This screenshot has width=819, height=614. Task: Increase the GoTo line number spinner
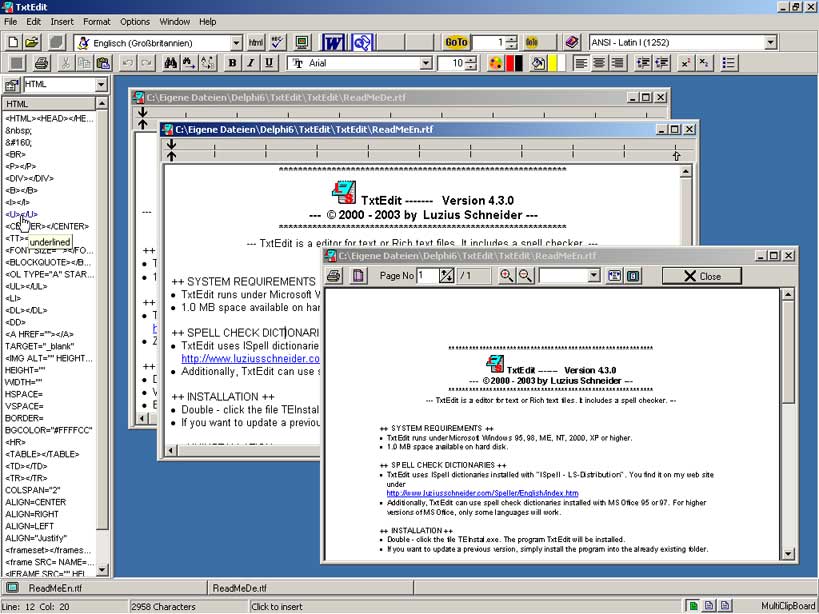pos(512,39)
